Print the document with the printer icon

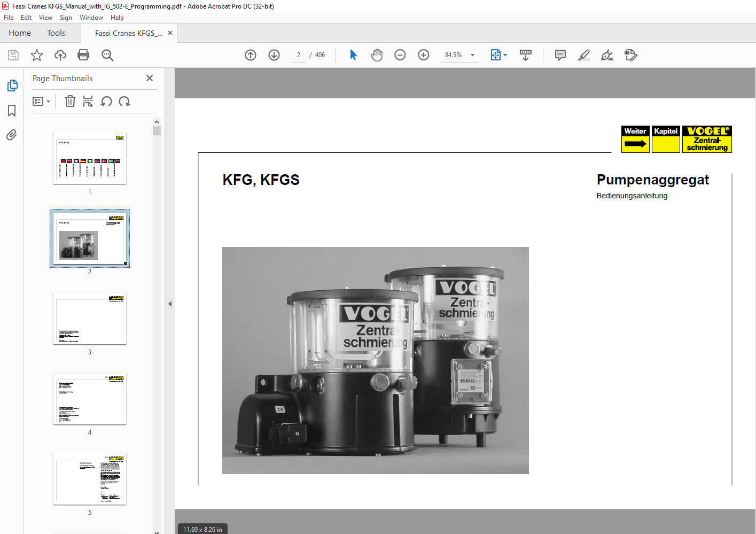pyautogui.click(x=83, y=55)
